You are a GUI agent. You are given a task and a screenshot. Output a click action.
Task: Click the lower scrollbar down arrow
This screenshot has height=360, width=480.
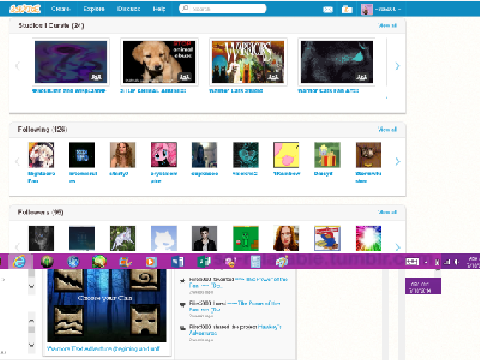31,344
